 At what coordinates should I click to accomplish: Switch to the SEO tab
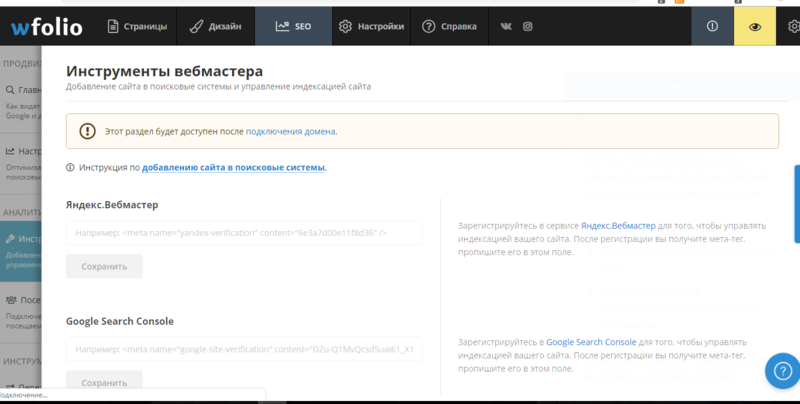(x=293, y=26)
